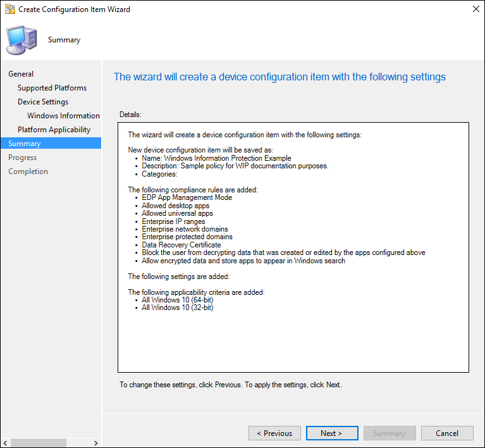485x448 pixels.
Task: Click 'Description: Sample policy for WIP' line
Action: coord(235,166)
